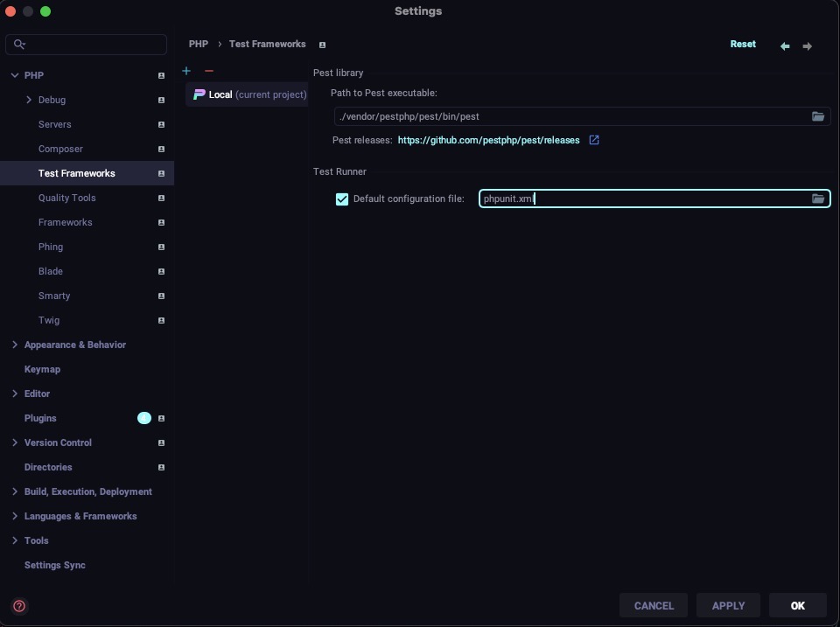Expand the Debug subsection

(28, 100)
